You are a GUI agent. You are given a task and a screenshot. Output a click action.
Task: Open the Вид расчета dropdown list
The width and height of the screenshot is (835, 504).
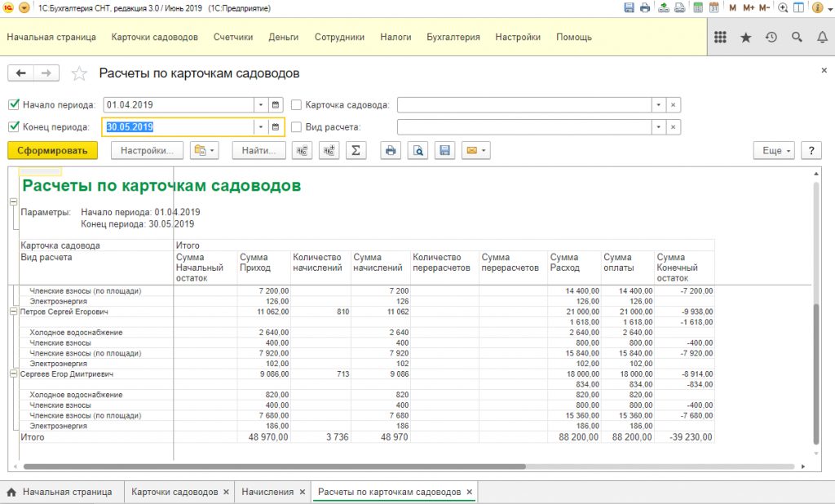659,127
